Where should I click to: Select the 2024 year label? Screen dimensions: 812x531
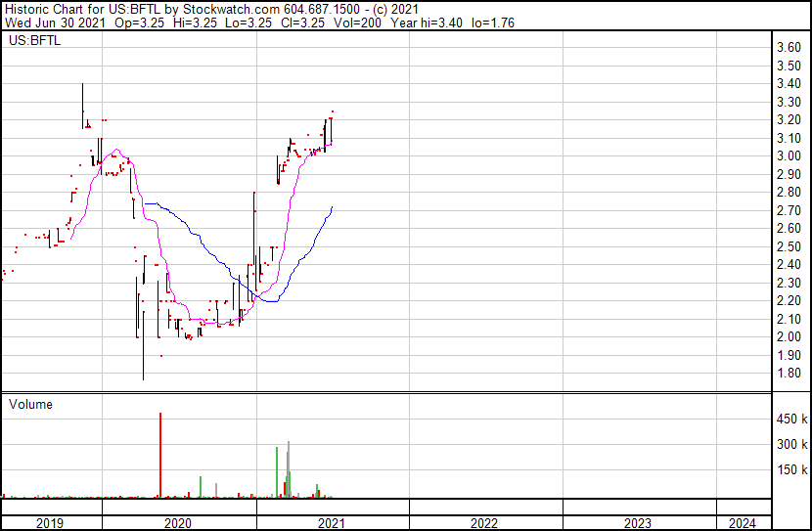(743, 523)
